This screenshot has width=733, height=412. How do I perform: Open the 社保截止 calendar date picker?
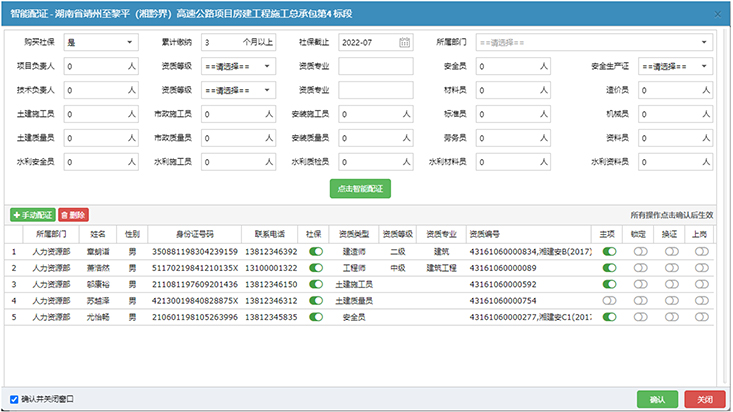404,43
